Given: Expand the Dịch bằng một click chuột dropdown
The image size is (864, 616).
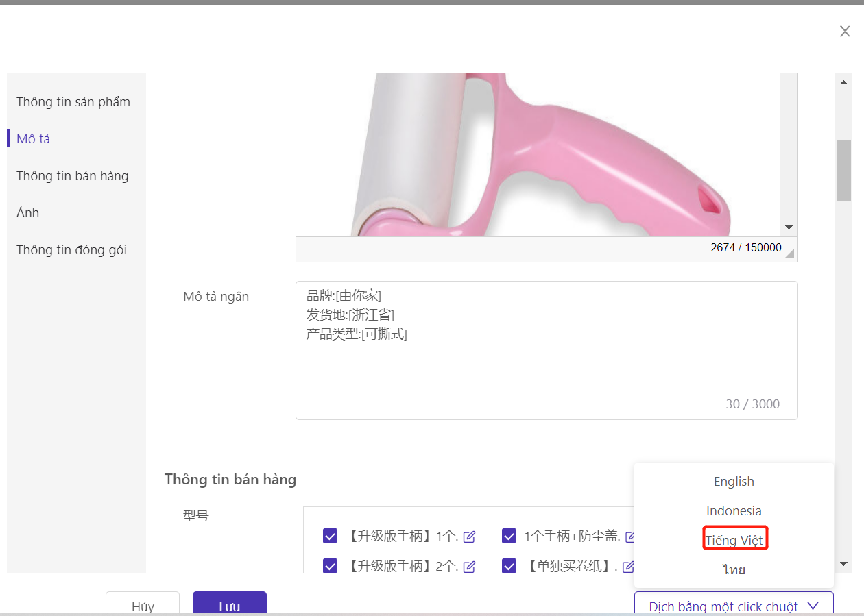Looking at the screenshot, I should pyautogui.click(x=734, y=606).
